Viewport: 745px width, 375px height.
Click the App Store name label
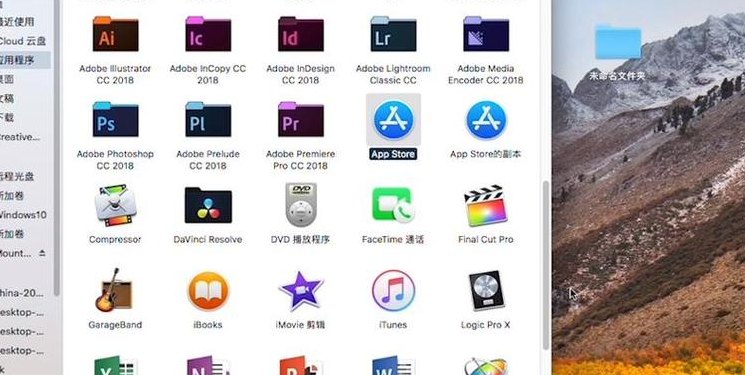393,154
